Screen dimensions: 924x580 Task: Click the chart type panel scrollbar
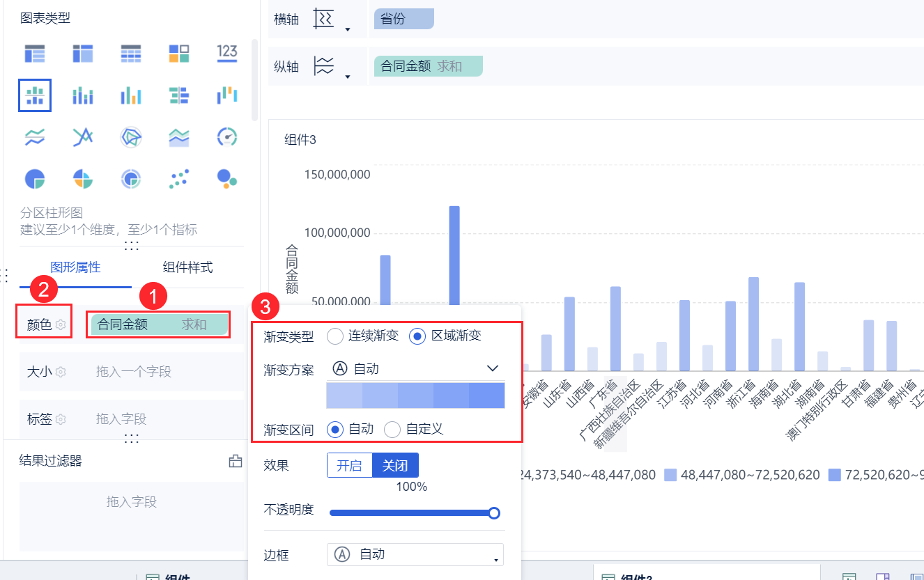click(x=254, y=80)
